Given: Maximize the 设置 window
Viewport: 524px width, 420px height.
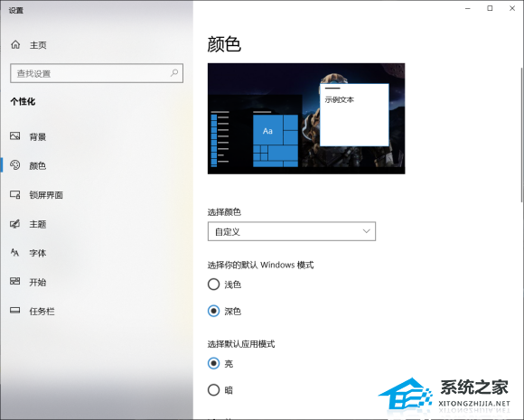Looking at the screenshot, I should (490, 8).
